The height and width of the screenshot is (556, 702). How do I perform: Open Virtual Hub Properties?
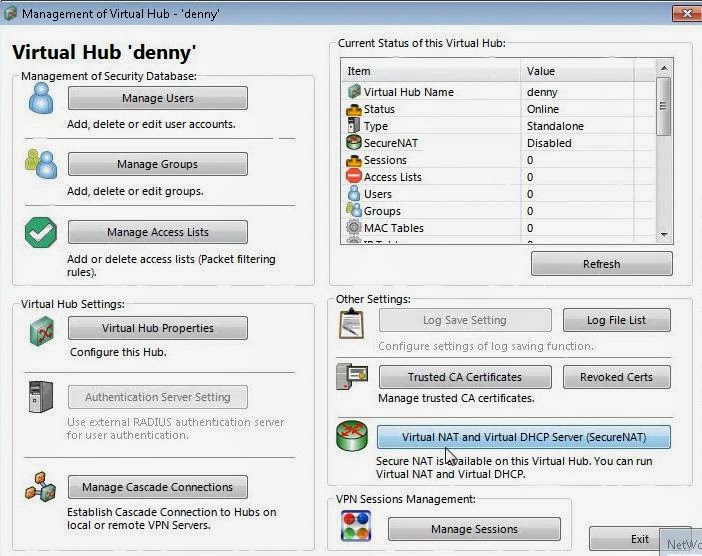click(x=158, y=328)
